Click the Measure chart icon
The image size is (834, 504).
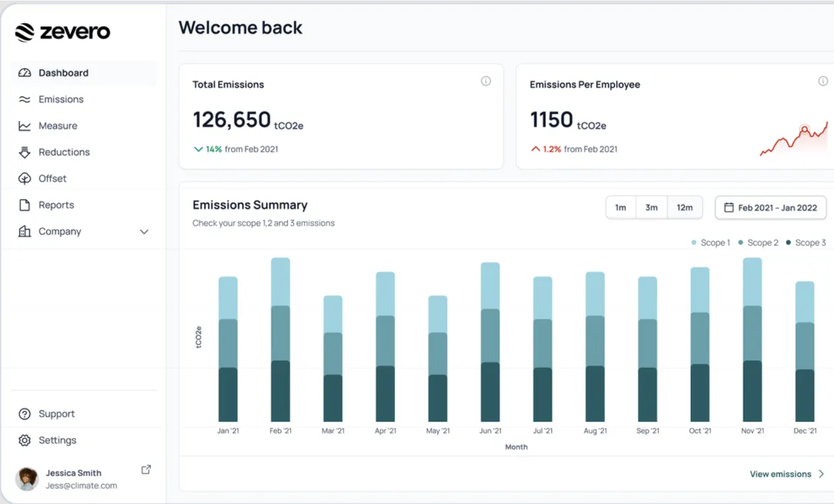click(x=24, y=126)
